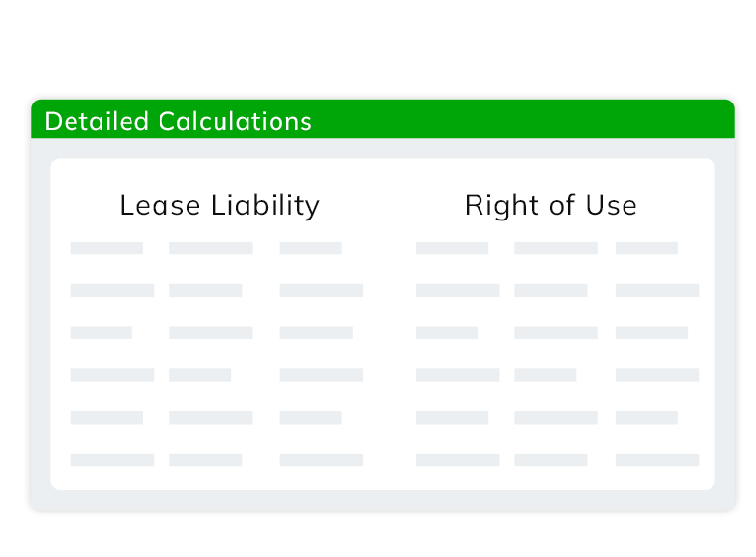This screenshot has width=756, height=557.
Task: Click first-row first placeholder under Right of Use
Action: tap(451, 248)
